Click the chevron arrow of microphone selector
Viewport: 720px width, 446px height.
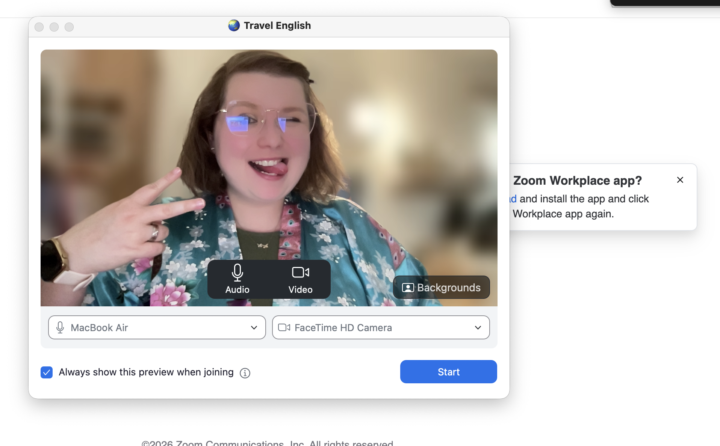point(254,327)
